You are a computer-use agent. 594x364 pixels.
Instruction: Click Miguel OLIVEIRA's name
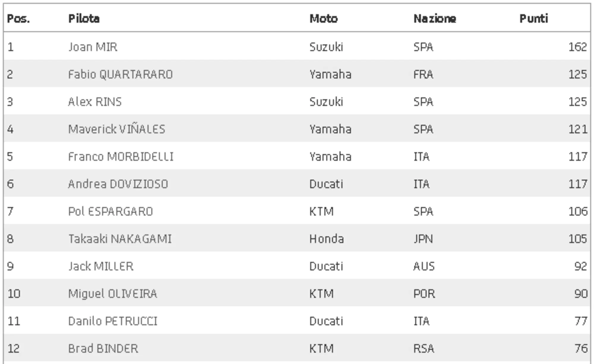(x=113, y=294)
